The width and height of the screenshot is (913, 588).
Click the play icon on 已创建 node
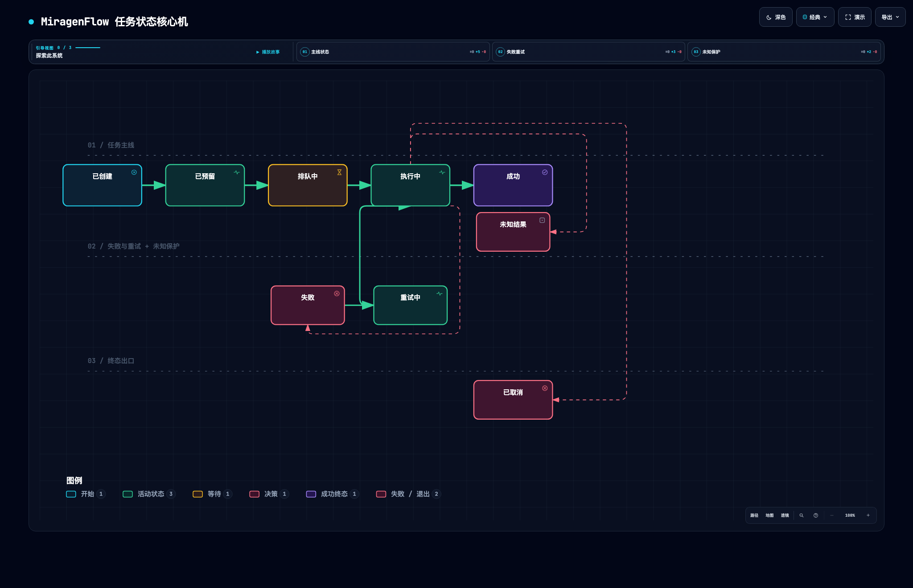[134, 172]
